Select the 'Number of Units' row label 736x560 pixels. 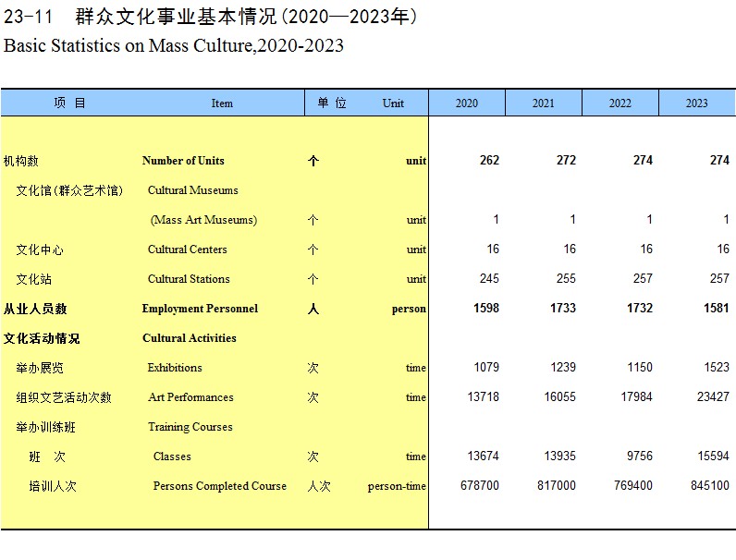coord(183,161)
